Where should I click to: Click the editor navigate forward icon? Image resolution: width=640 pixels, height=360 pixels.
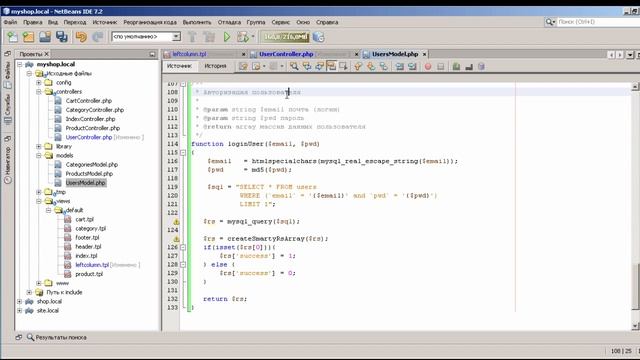coord(273,66)
